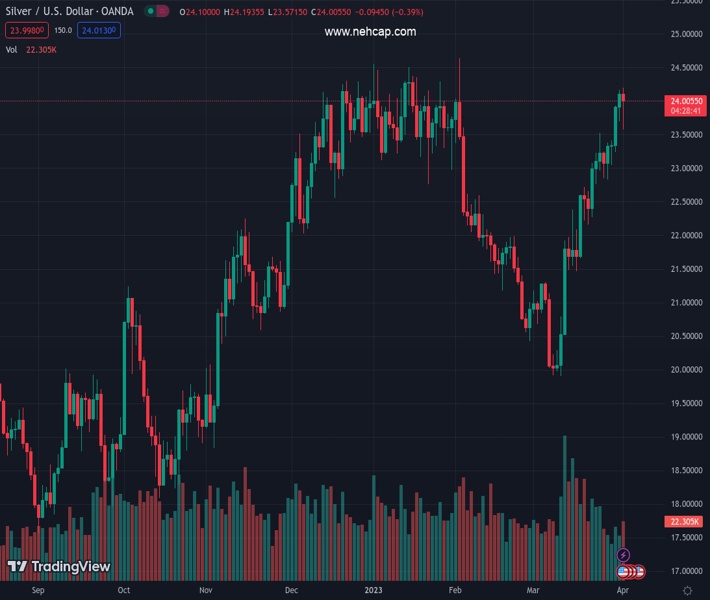Click the 150.0 spread value
This screenshot has height=600, width=710.
point(63,30)
